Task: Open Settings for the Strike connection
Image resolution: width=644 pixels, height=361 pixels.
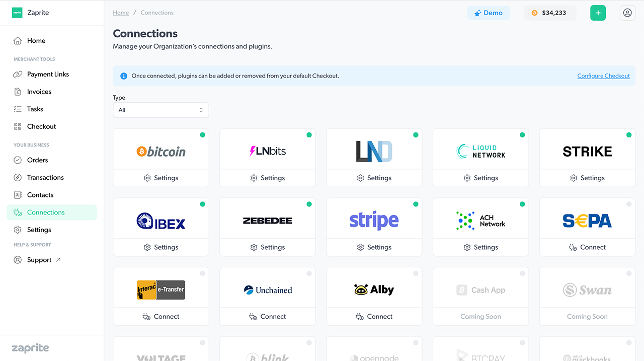Action: [x=587, y=178]
